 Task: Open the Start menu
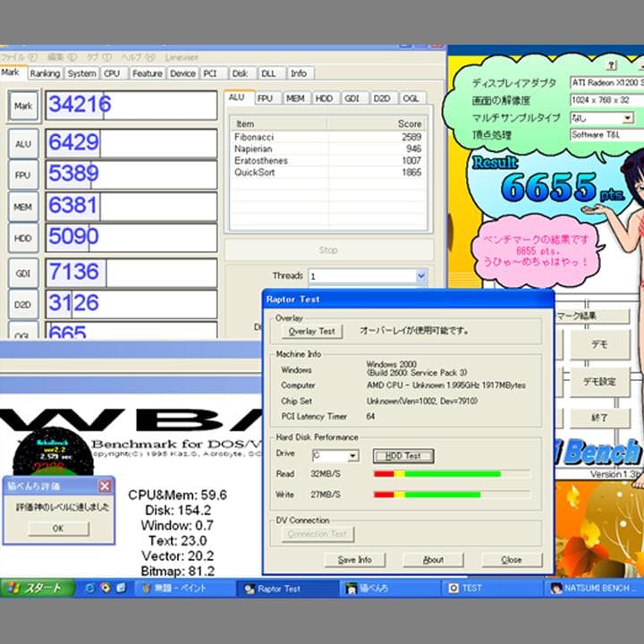tap(38, 589)
